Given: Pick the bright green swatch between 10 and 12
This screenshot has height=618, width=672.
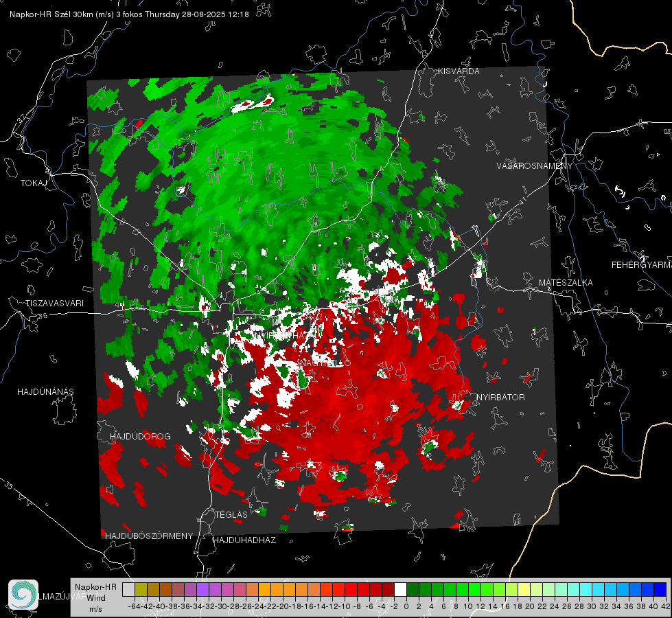Looking at the screenshot, I should click(474, 590).
